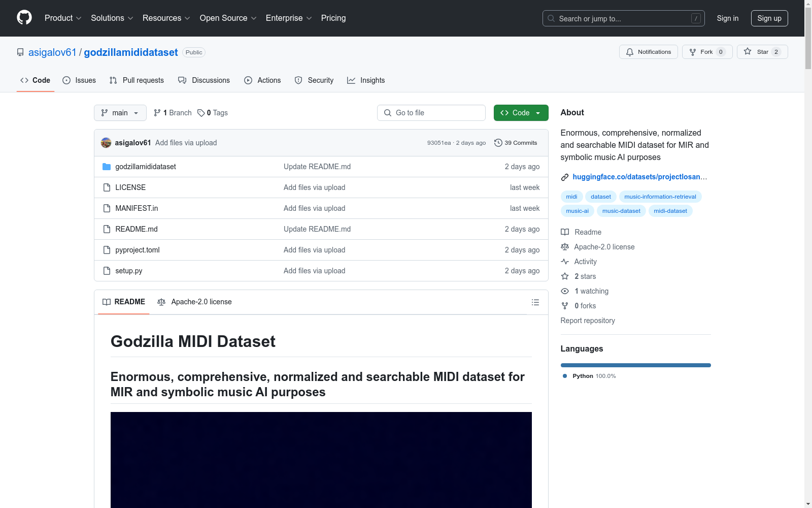Open README outline list icon
Screen dimensions: 812x508
click(x=535, y=302)
